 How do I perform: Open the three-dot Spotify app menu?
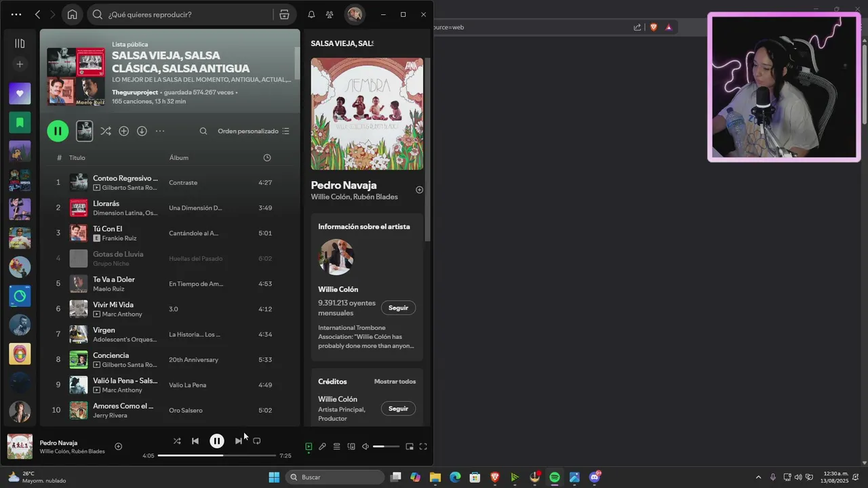click(x=16, y=14)
